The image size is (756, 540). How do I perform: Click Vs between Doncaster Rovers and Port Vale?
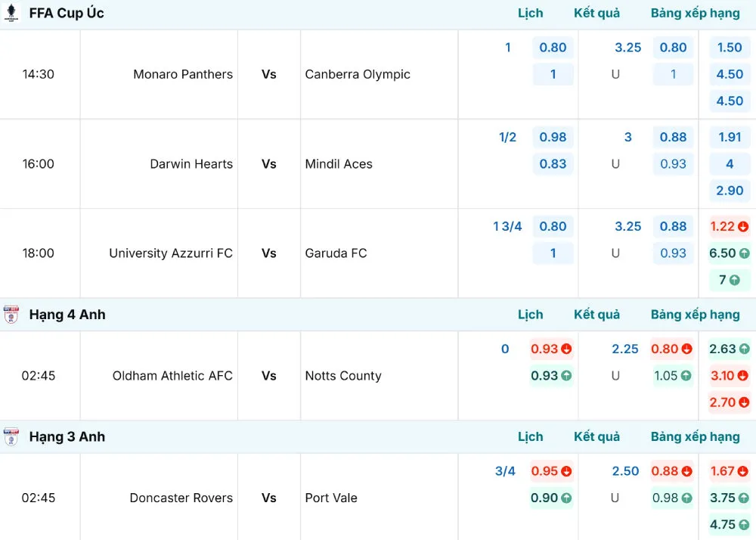click(x=269, y=498)
